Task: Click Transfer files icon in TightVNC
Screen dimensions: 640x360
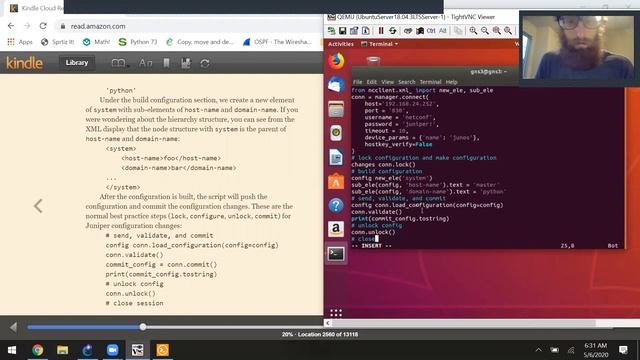Action: [x=458, y=31]
